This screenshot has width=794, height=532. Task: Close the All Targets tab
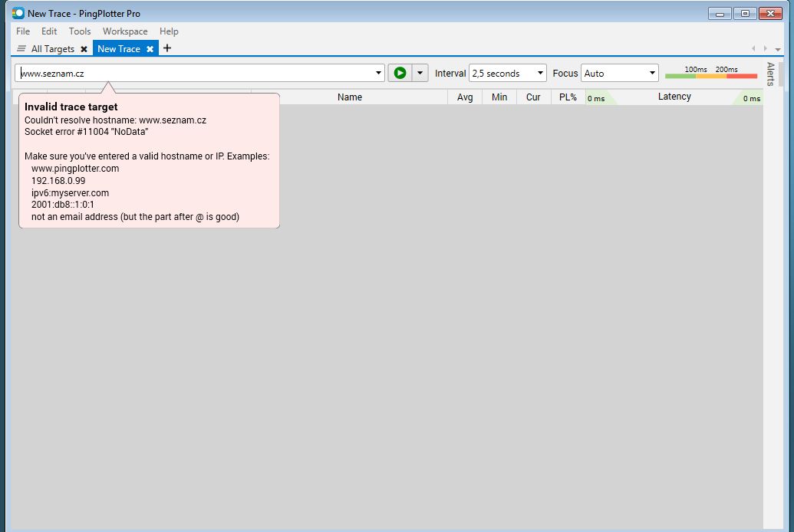tap(84, 49)
